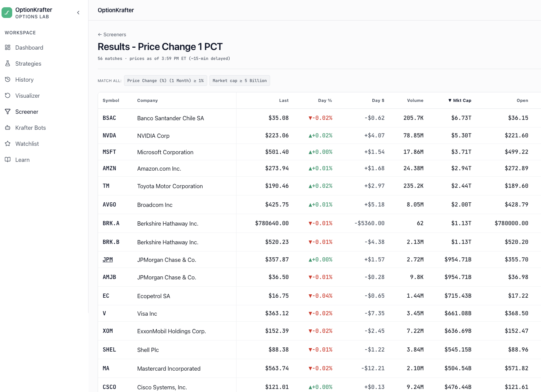Screen dimensions: 541x392
Task: Click company name Banco Santander Chile SA
Action: pyautogui.click(x=171, y=118)
